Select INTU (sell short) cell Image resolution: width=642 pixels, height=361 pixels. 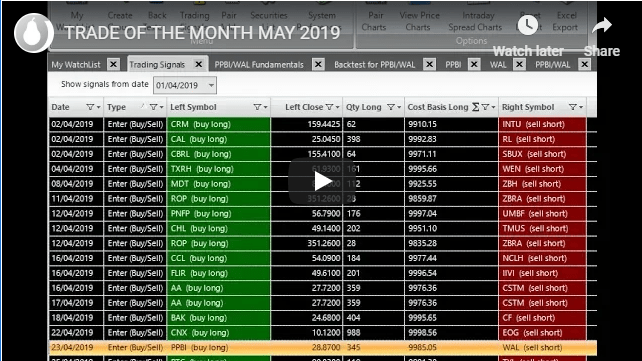(x=542, y=124)
